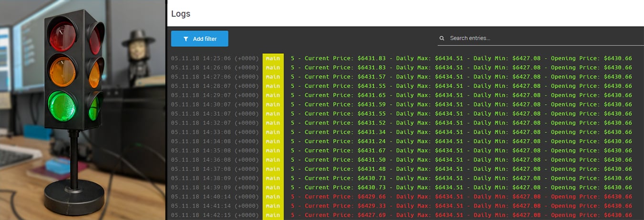The image size is (644, 220).
Task: Click the main tag on the 14:26:06 entry
Action: 273,68
